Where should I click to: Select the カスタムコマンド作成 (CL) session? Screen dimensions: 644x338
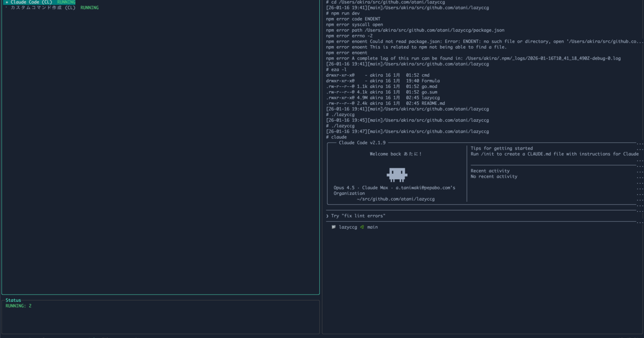[x=43, y=8]
